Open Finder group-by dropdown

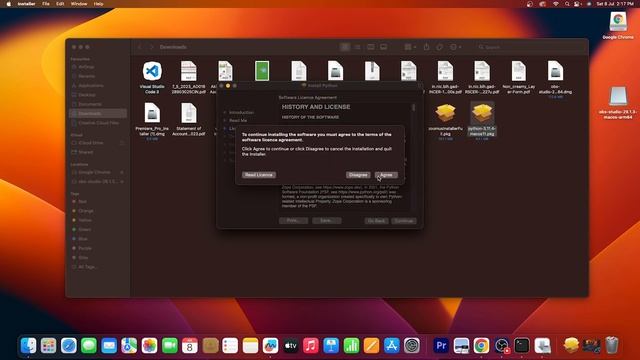(410, 47)
